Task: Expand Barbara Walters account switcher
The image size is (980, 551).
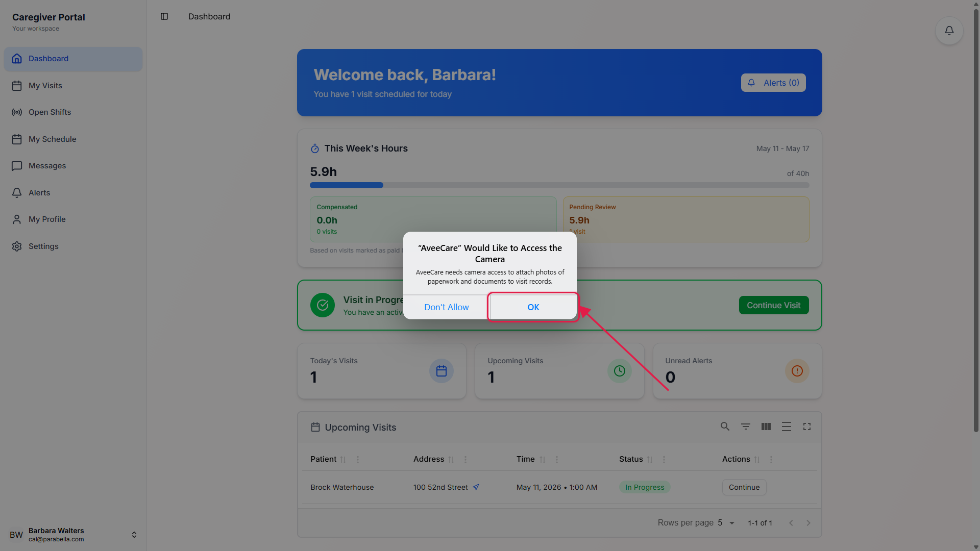Action: (134, 535)
